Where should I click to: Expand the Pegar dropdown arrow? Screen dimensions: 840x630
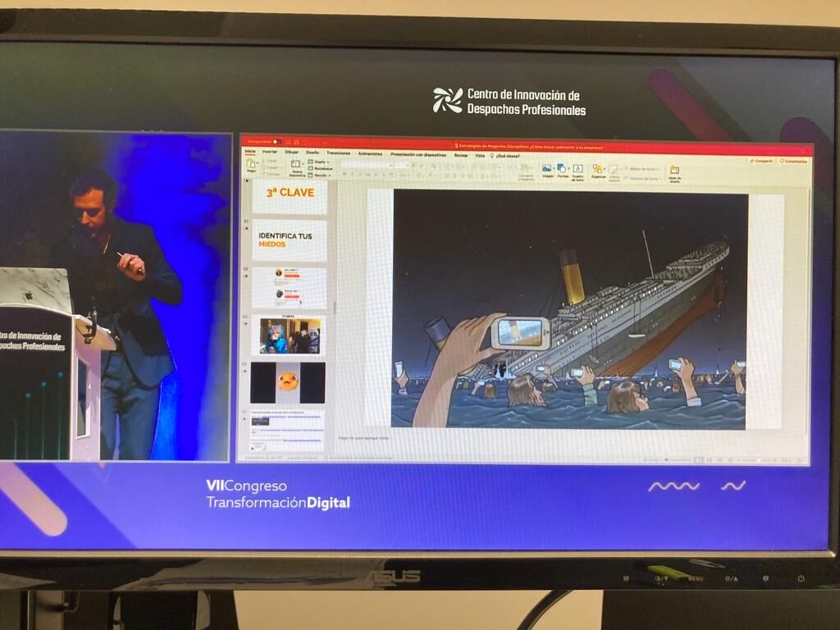point(258,163)
